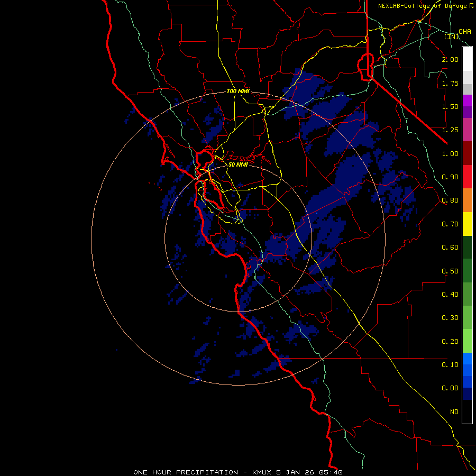Click the 50 NMI range ring label

coord(238,164)
